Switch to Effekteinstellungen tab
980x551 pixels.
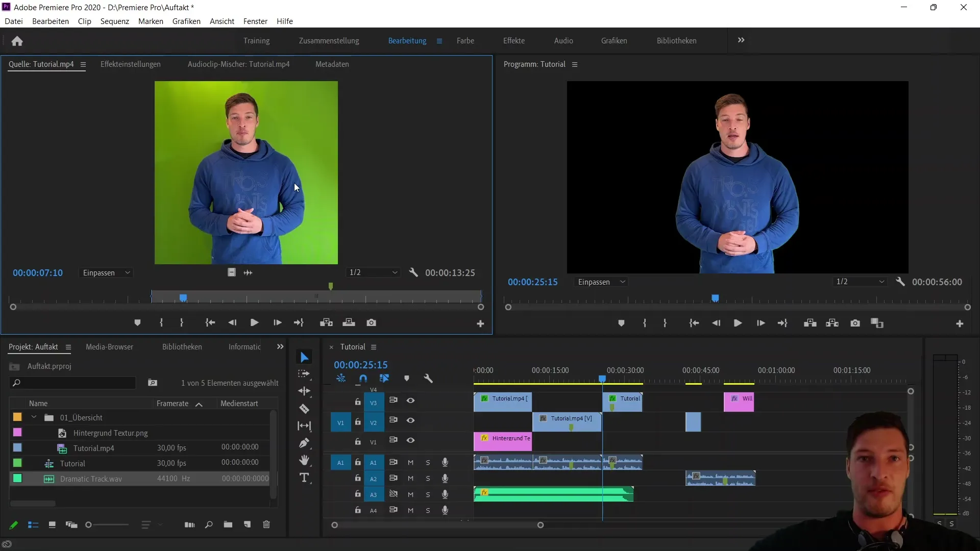point(131,64)
